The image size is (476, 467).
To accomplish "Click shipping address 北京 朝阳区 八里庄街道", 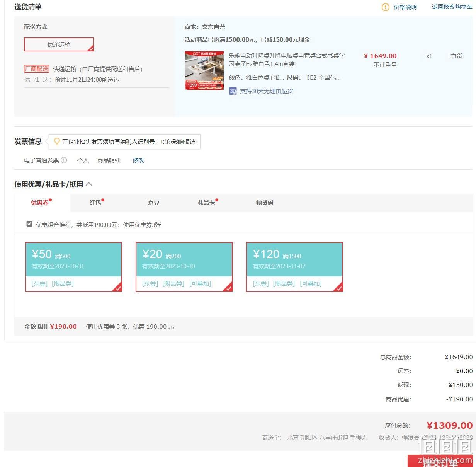I will [x=317, y=438].
